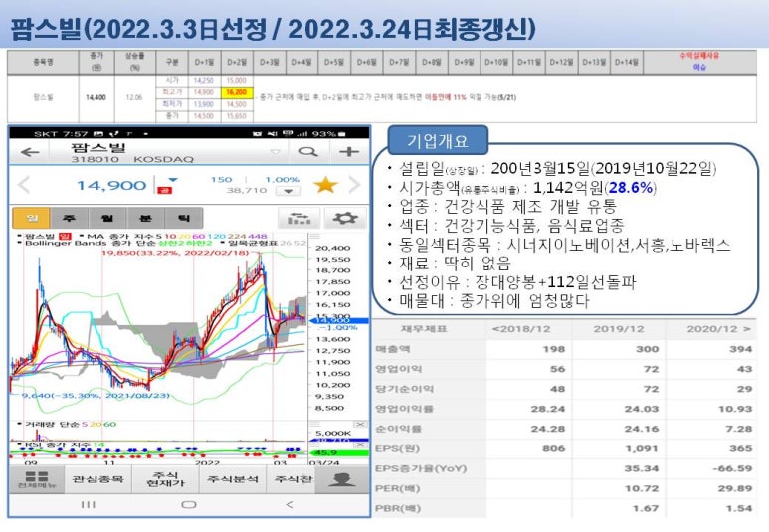
Task: Close the 거래량 volume panel with X
Action: tap(360, 424)
